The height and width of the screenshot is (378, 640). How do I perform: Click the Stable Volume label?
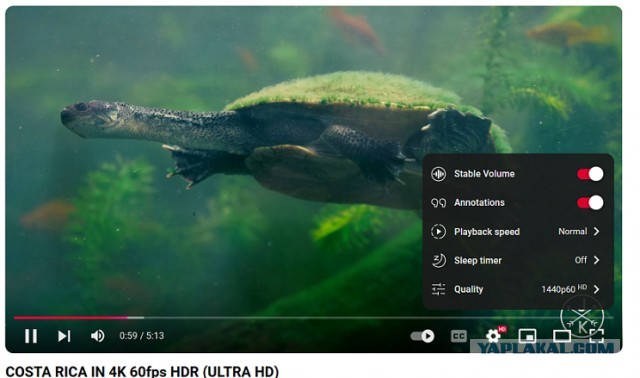click(x=484, y=174)
